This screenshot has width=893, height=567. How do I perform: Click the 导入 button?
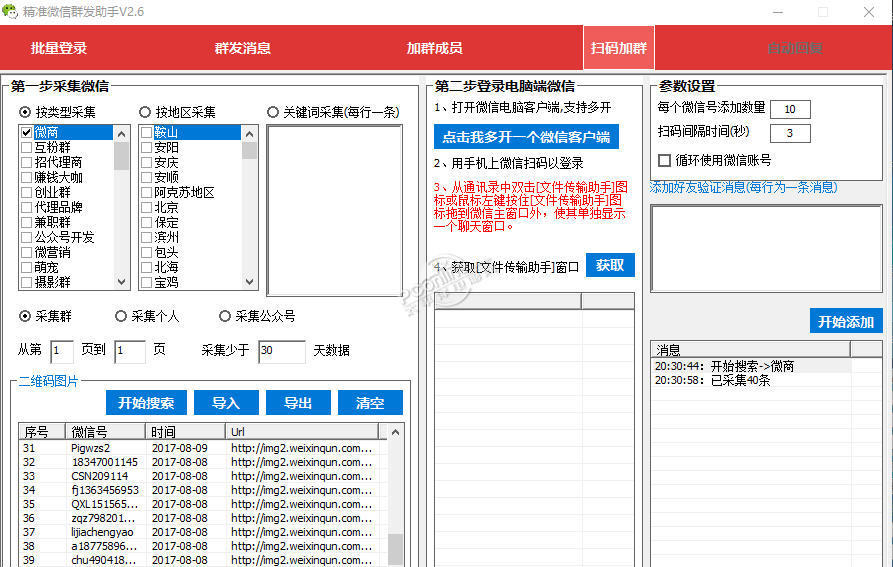226,403
